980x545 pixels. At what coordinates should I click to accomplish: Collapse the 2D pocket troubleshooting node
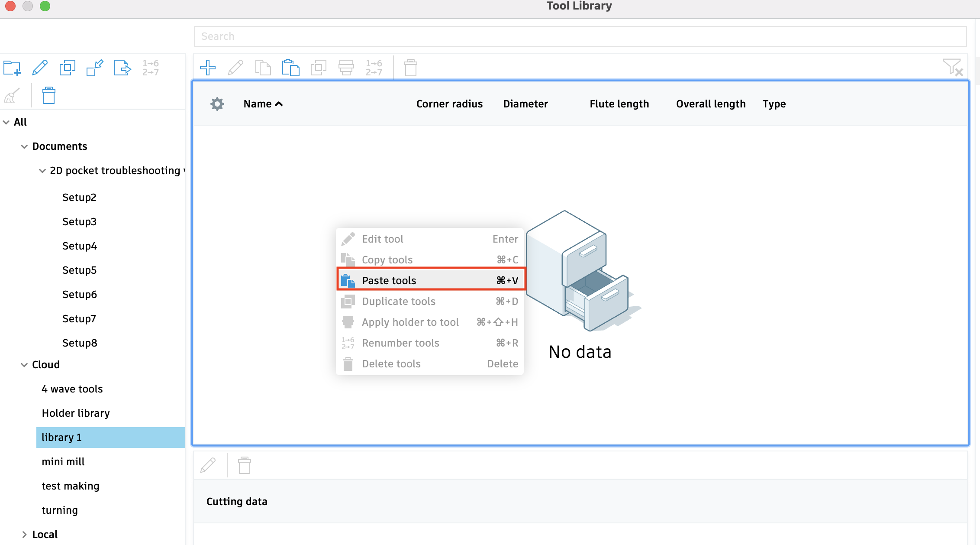pyautogui.click(x=42, y=171)
